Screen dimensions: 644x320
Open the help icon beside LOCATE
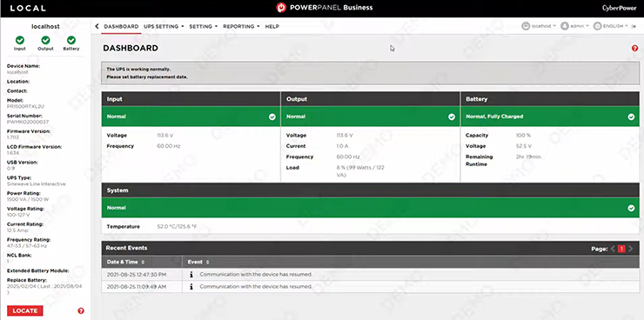[81, 311]
